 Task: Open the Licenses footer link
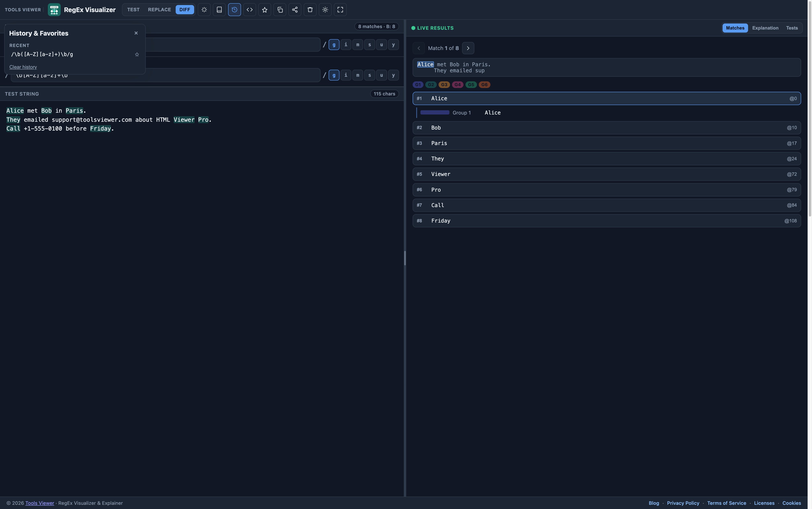(x=764, y=503)
